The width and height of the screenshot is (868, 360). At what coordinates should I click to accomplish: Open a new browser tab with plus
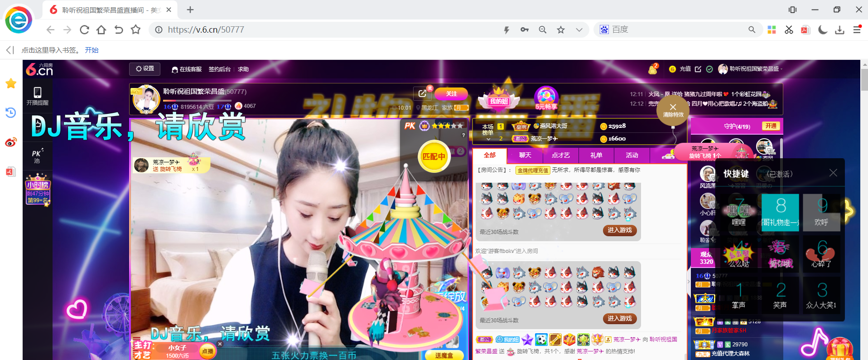tap(190, 10)
